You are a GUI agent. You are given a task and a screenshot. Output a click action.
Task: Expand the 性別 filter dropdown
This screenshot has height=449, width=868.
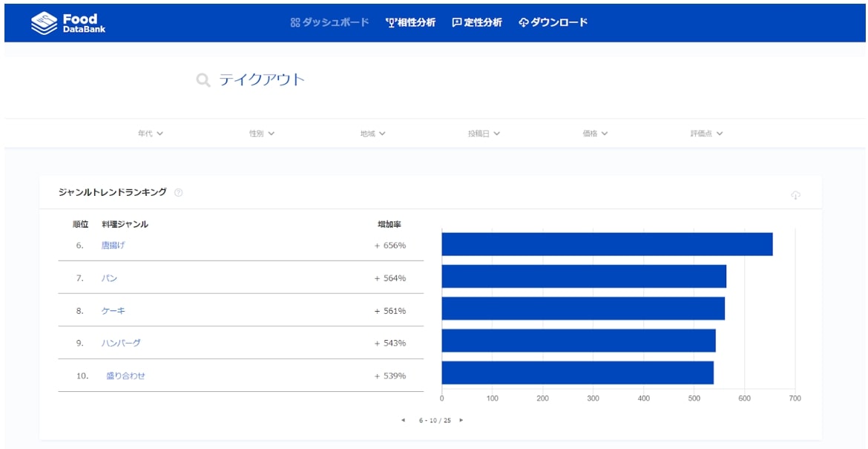click(x=262, y=134)
